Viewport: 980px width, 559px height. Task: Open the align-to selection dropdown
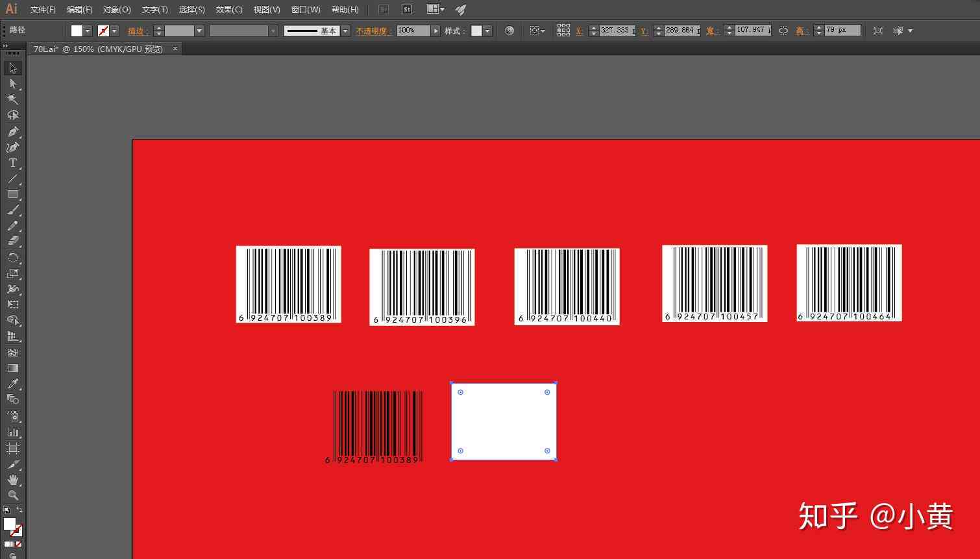[x=537, y=31]
